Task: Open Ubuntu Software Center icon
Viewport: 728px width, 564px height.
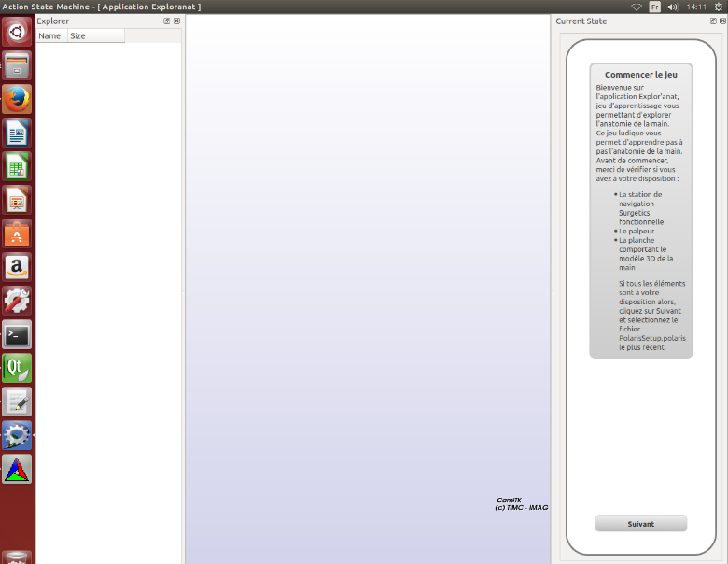Action: (17, 233)
